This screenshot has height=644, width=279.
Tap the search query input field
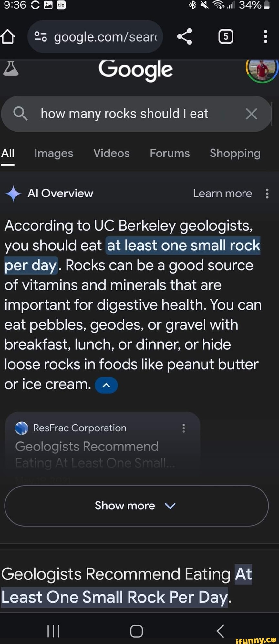pyautogui.click(x=124, y=114)
